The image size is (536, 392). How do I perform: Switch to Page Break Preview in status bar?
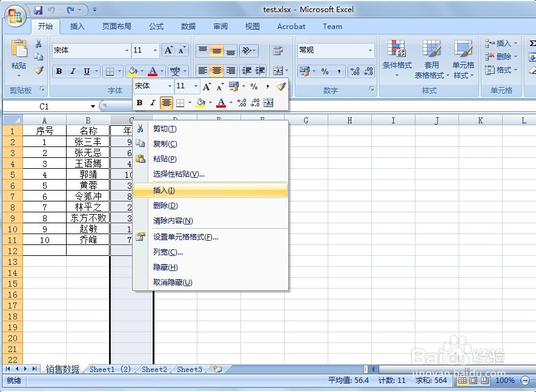coord(485,380)
